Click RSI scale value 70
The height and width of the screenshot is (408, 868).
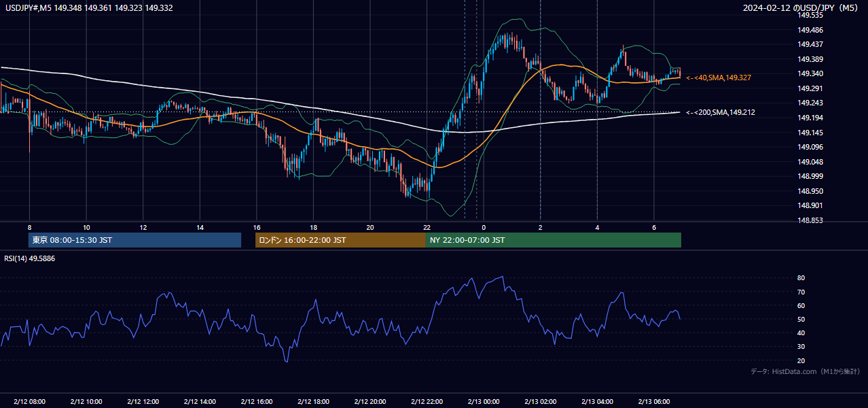(x=801, y=292)
